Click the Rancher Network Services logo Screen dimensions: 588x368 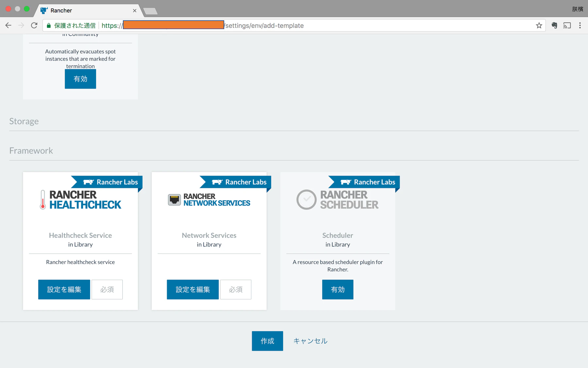tap(209, 200)
